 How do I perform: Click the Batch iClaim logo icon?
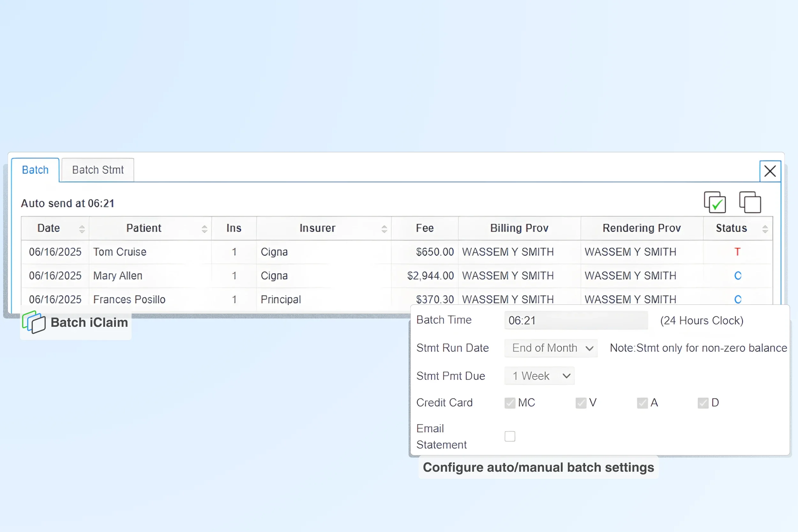34,323
